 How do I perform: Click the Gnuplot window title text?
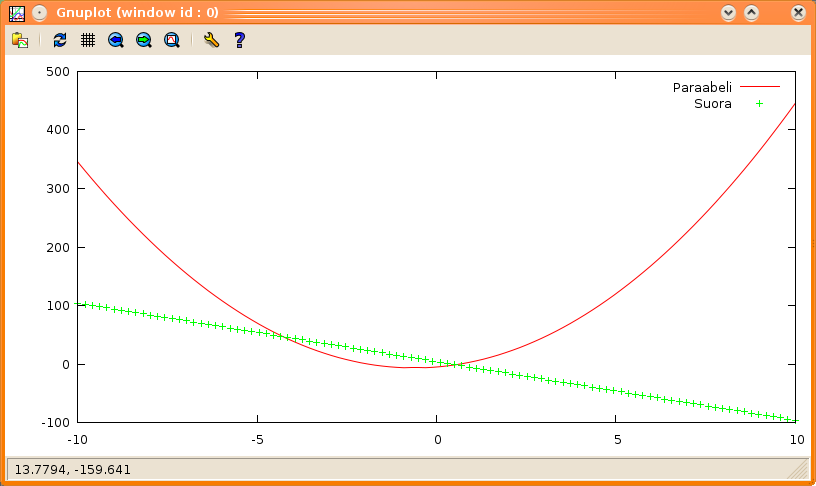click(x=137, y=12)
